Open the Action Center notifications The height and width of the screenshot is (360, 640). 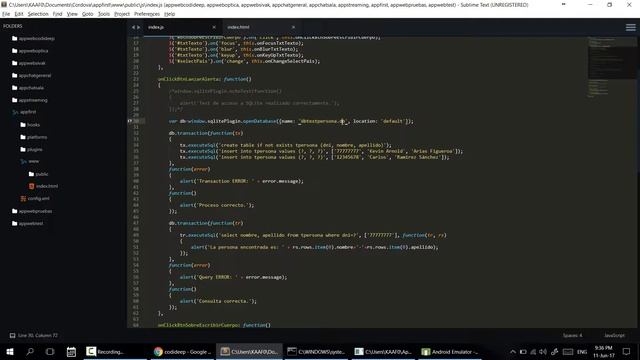point(627,351)
